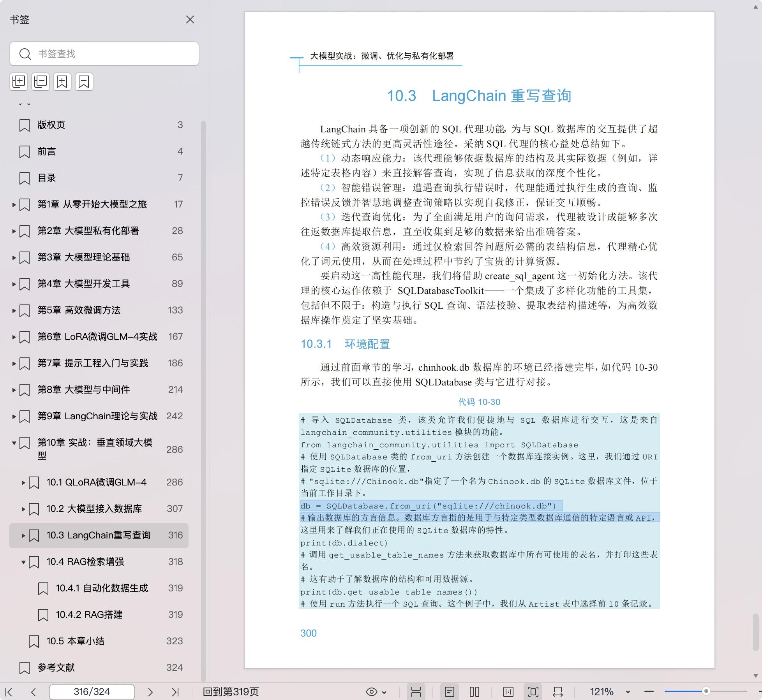This screenshot has width=762, height=700.
Task: Collapse all bookmarks icon
Action: tap(41, 82)
